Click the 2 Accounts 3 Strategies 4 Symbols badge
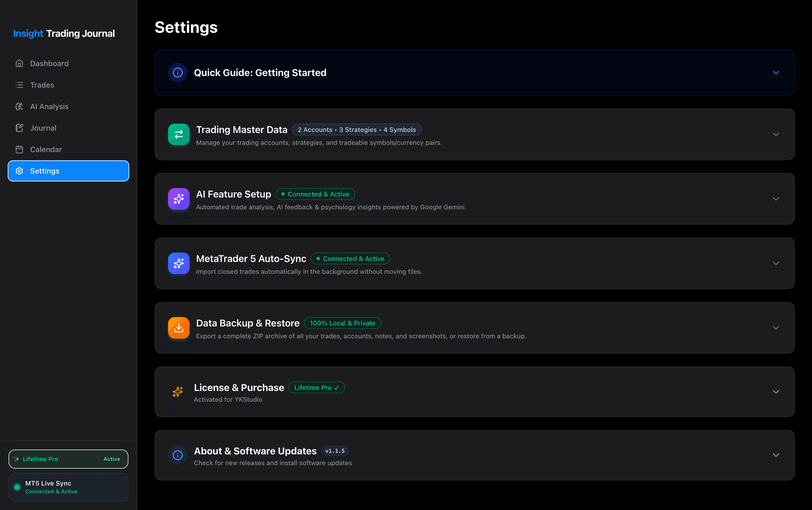This screenshot has width=812, height=510. [x=357, y=130]
